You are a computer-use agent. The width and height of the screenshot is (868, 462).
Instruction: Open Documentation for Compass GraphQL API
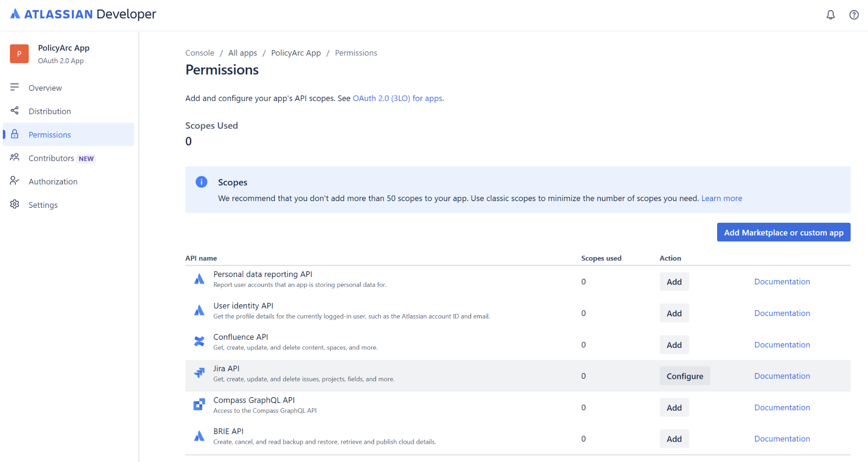[782, 407]
